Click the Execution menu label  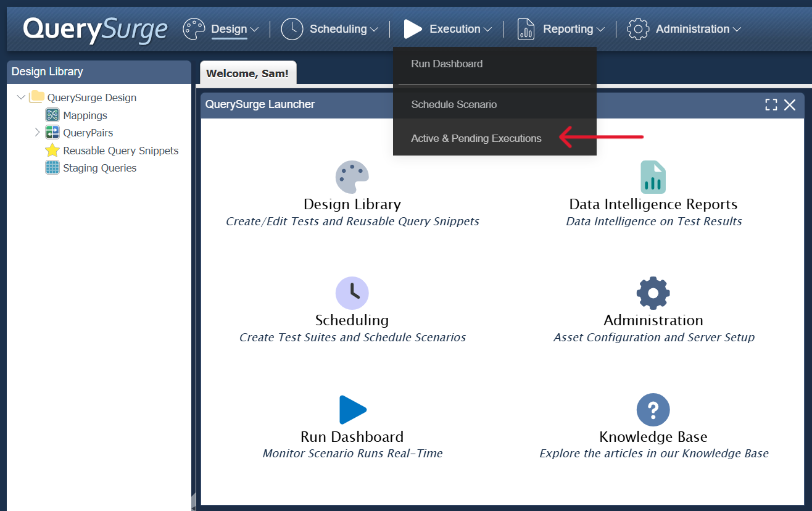pyautogui.click(x=455, y=29)
